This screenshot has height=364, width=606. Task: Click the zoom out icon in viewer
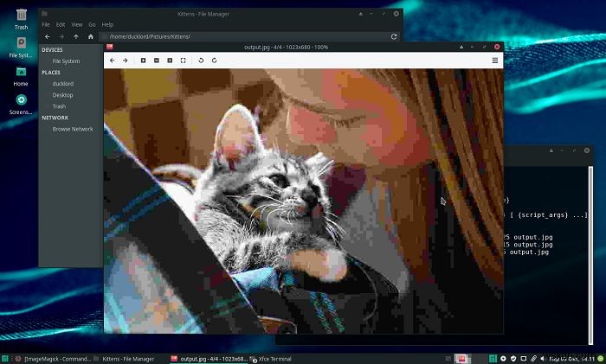(157, 61)
